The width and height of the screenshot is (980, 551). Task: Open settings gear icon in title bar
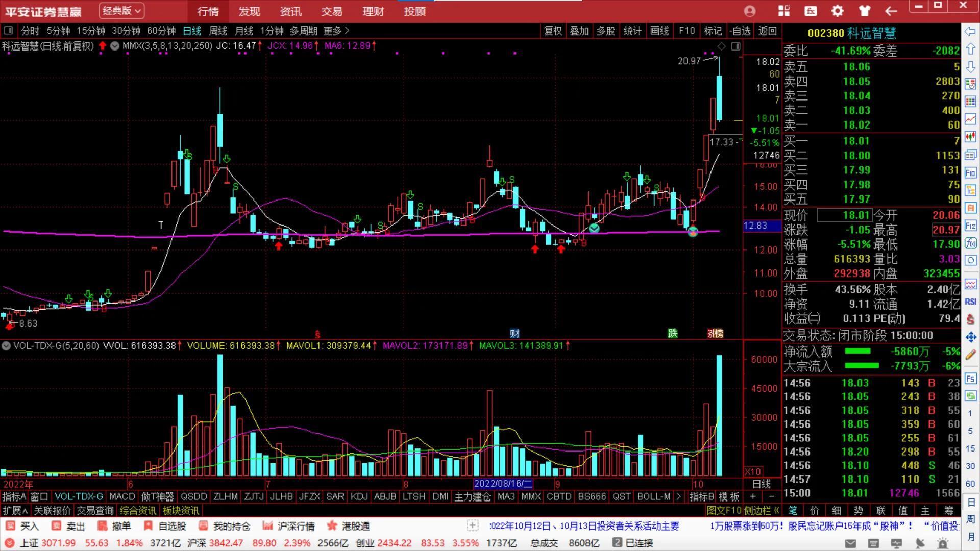click(x=838, y=11)
